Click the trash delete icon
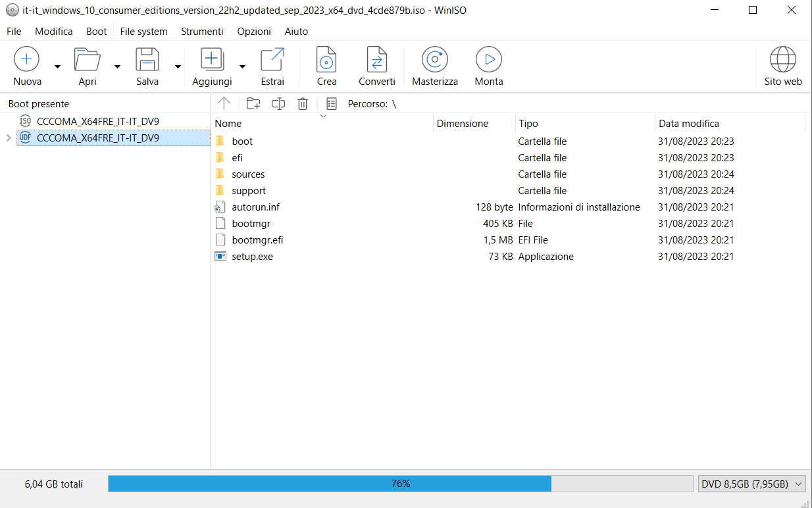The image size is (812, 508). (303, 103)
